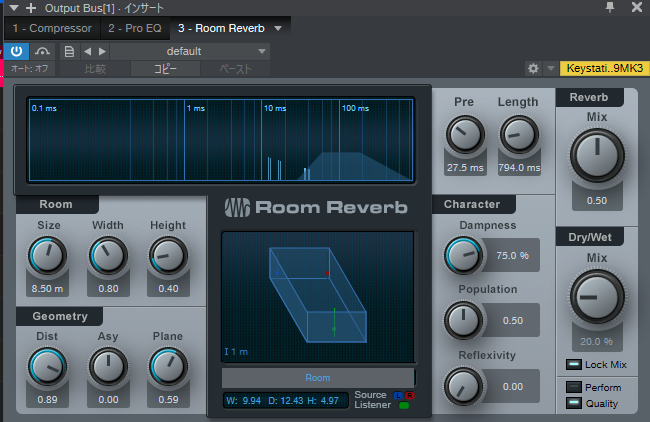Click the 0.00 Asy value field
This screenshot has width=650, height=422.
(108, 400)
